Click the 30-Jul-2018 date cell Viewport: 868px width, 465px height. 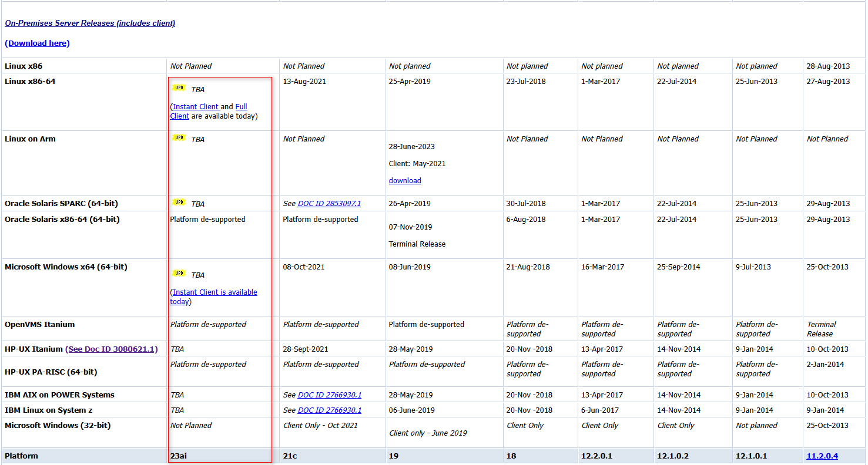click(x=526, y=204)
